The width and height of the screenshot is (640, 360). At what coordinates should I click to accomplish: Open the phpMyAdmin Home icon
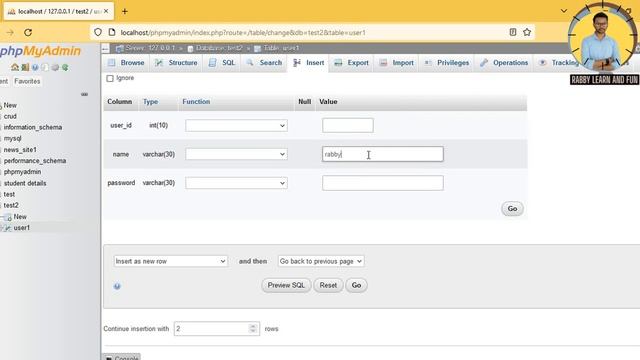(x=15, y=67)
